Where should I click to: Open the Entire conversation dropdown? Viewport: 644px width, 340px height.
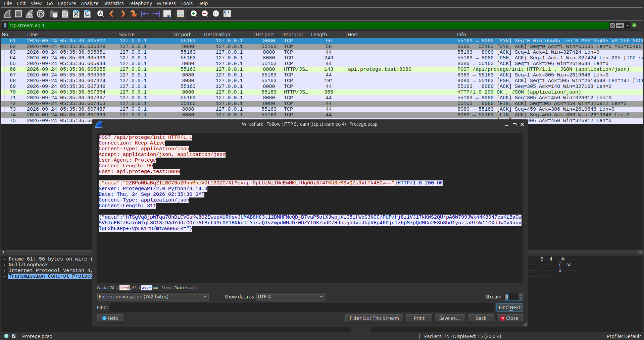tap(153, 297)
